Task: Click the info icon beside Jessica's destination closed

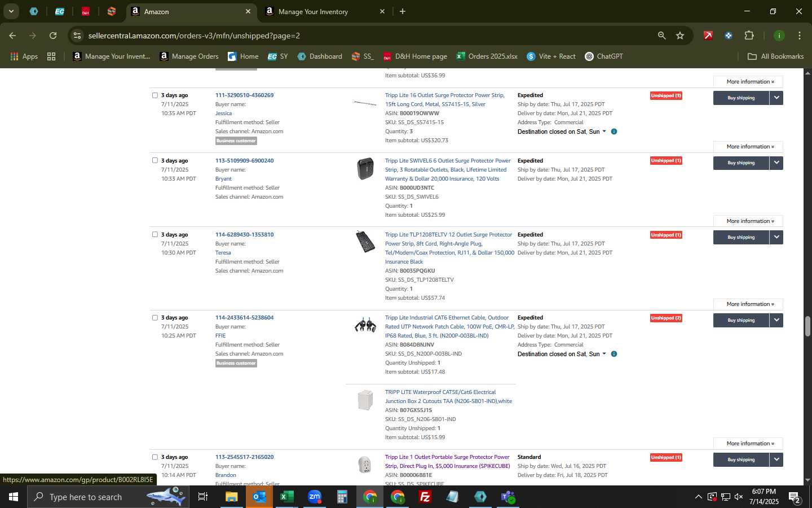Action: (x=614, y=132)
